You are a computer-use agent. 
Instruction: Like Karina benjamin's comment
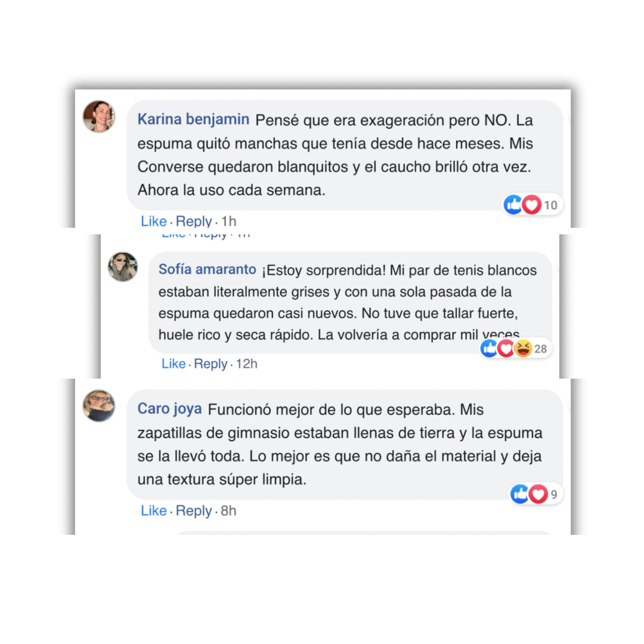pos(154,221)
